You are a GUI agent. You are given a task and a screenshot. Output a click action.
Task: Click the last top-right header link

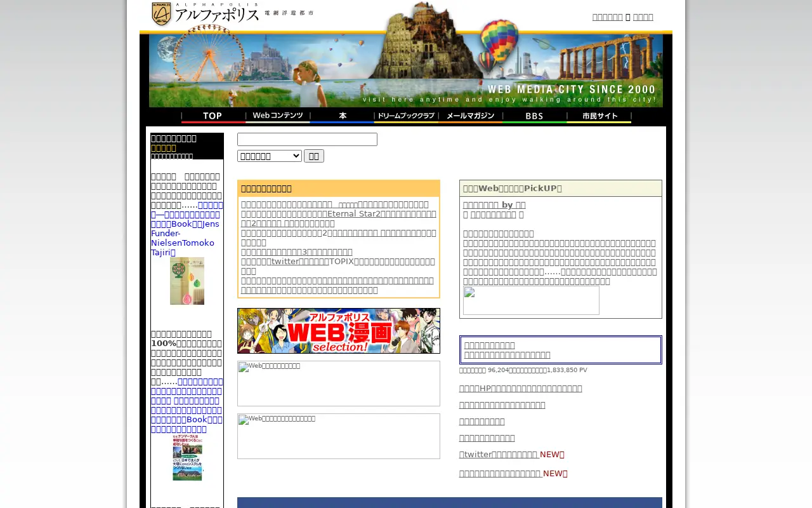(x=643, y=17)
